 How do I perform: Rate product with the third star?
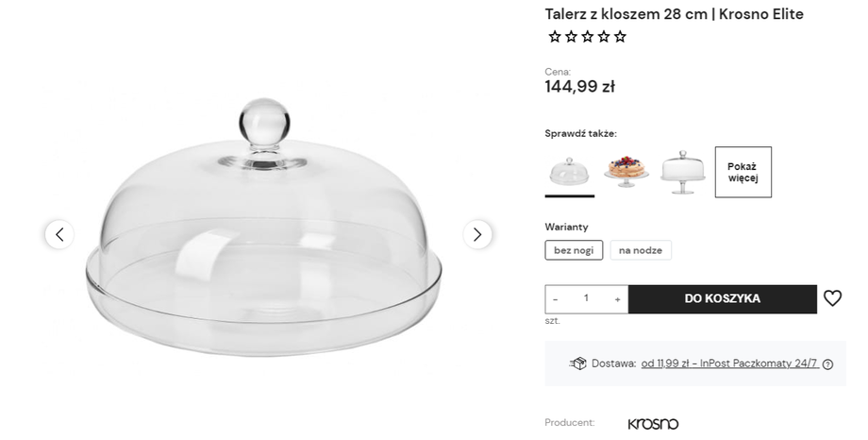pyautogui.click(x=588, y=37)
